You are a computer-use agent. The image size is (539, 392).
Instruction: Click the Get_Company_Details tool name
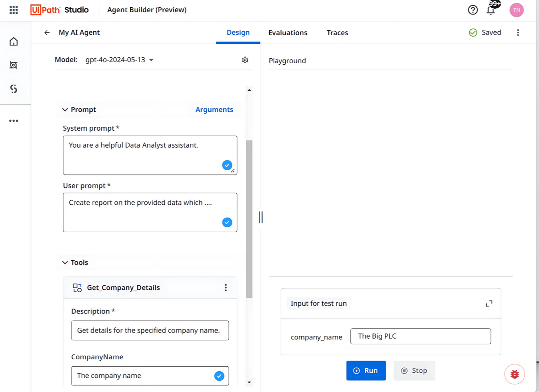pos(123,288)
